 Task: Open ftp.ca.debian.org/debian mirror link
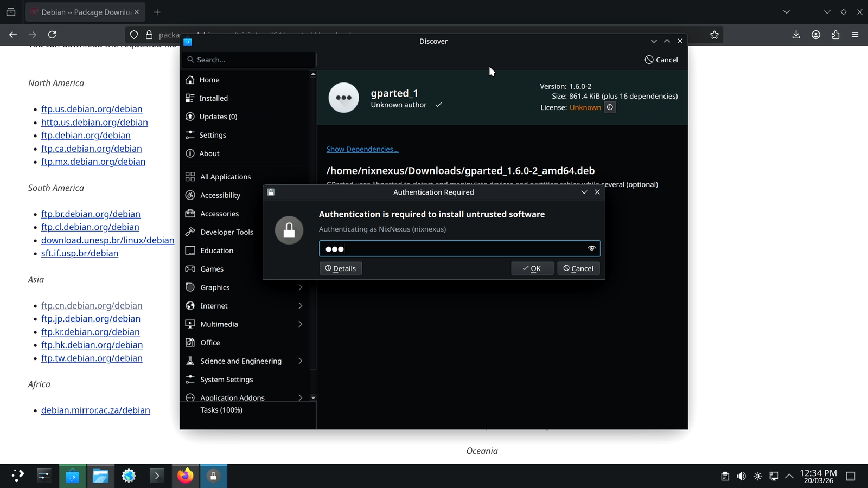point(92,149)
